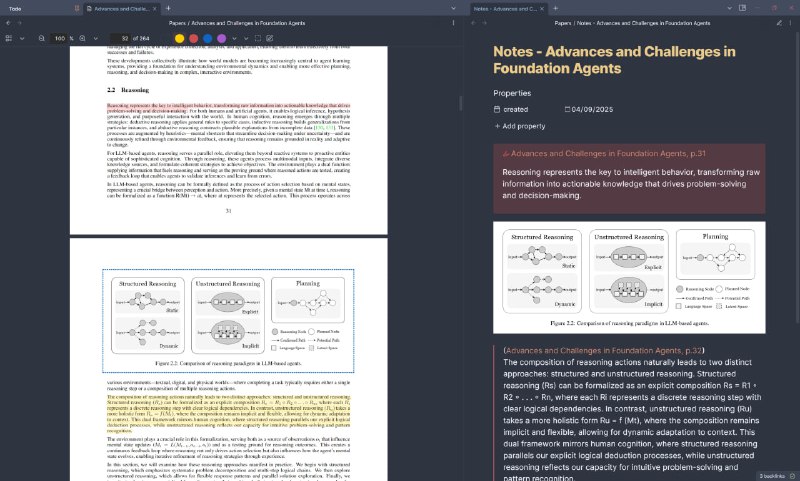Open a new tab in right pane
The height and width of the screenshot is (481, 800).
(x=555, y=8)
